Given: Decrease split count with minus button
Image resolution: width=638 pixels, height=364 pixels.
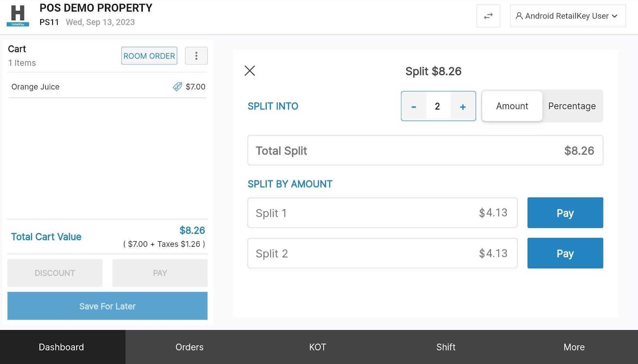Looking at the screenshot, I should [x=414, y=106].
